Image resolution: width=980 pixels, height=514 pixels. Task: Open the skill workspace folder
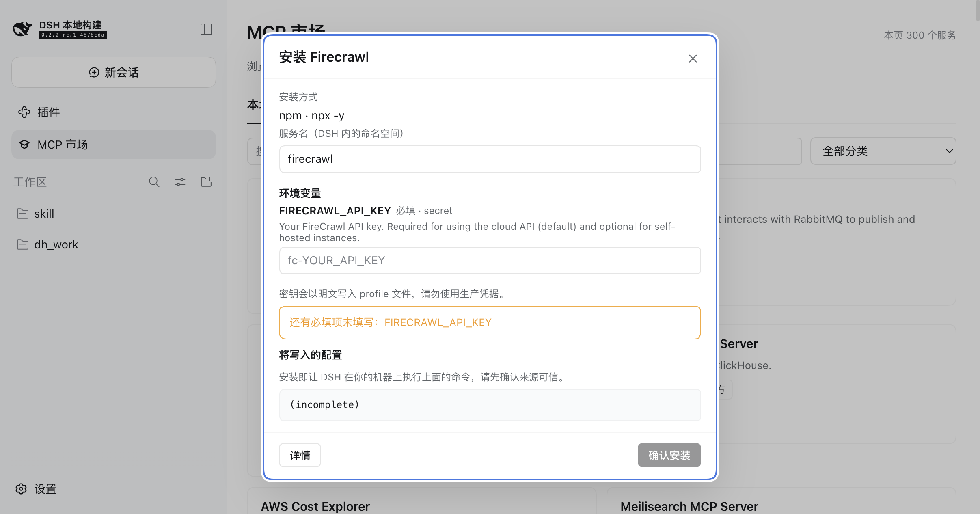[x=114, y=214]
